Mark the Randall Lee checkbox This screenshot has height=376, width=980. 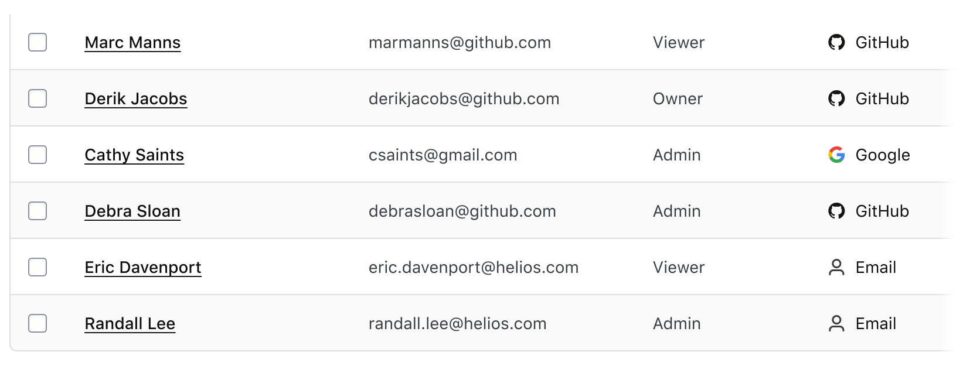[x=38, y=323]
